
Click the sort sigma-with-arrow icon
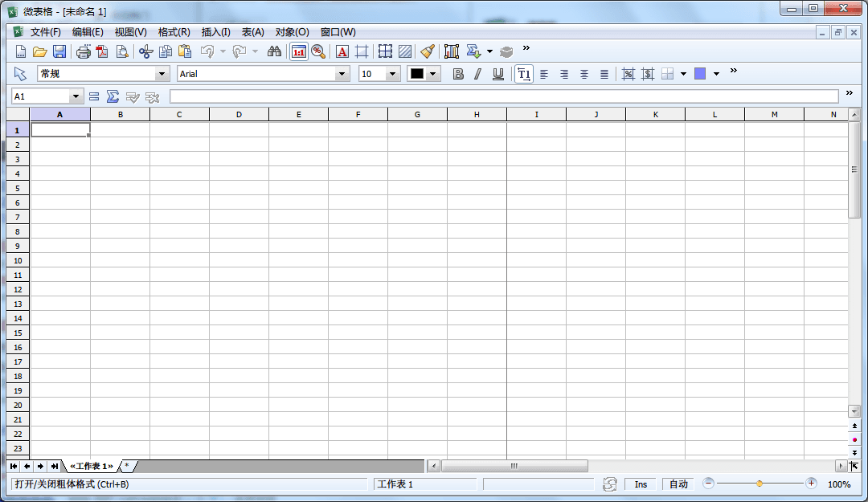point(473,52)
